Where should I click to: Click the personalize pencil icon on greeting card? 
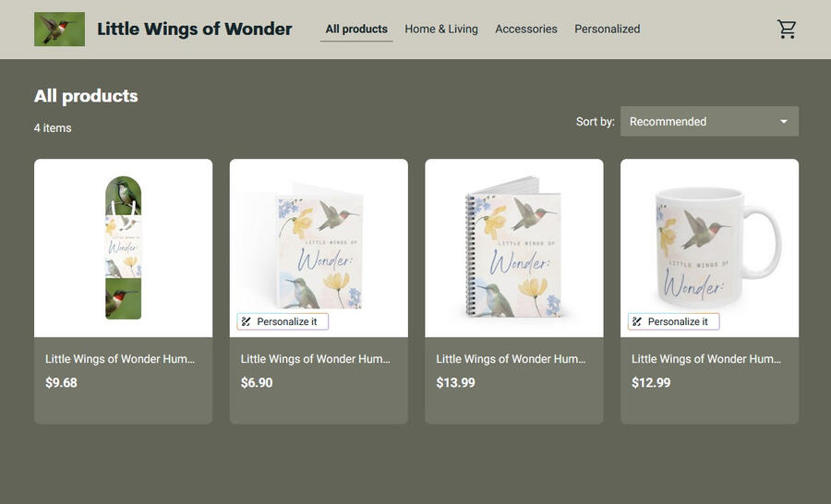[246, 321]
